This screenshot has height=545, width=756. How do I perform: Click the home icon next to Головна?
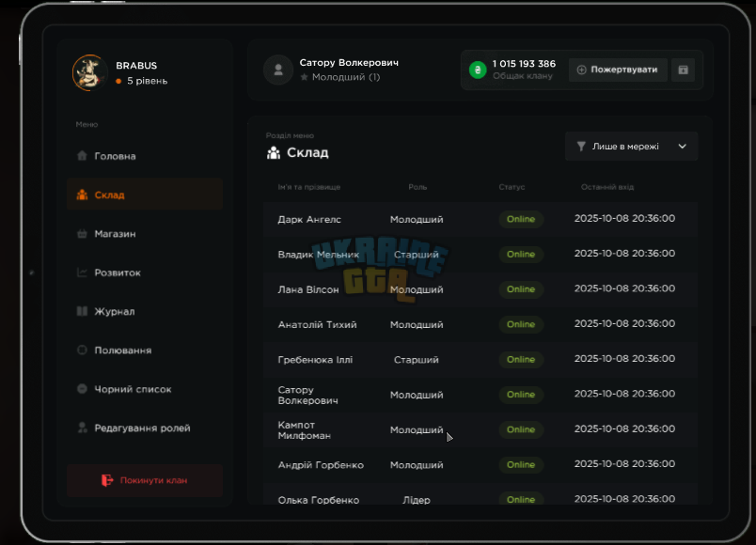[x=82, y=156]
